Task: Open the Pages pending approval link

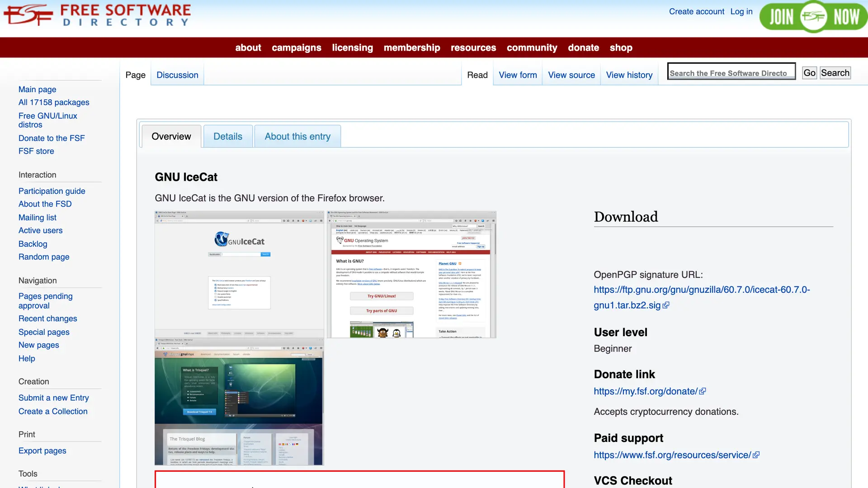Action: click(x=46, y=301)
